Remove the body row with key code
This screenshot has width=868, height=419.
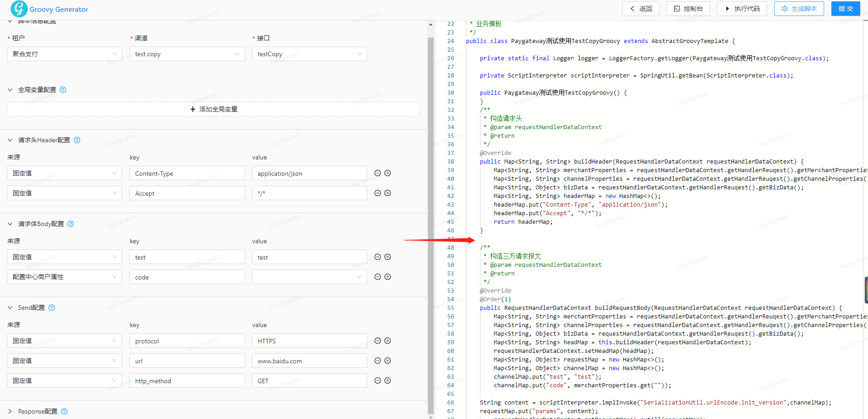[x=378, y=277]
